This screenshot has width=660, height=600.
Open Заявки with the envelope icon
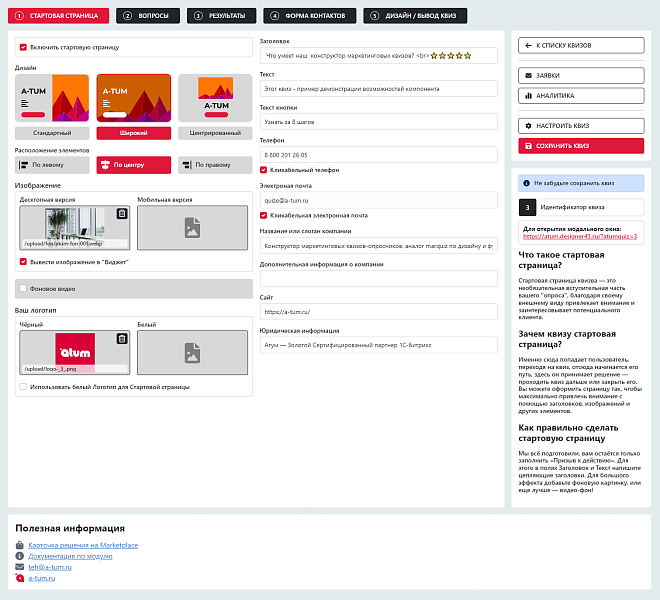click(x=581, y=76)
